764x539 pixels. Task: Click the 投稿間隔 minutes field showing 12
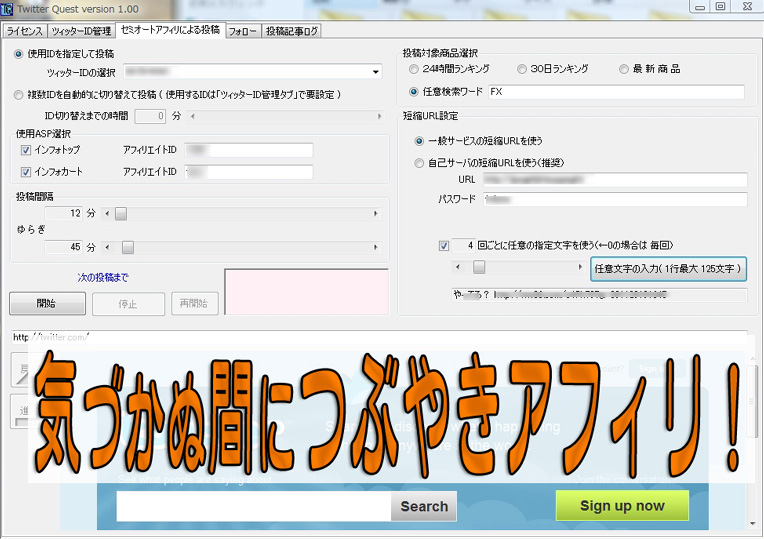pos(63,213)
